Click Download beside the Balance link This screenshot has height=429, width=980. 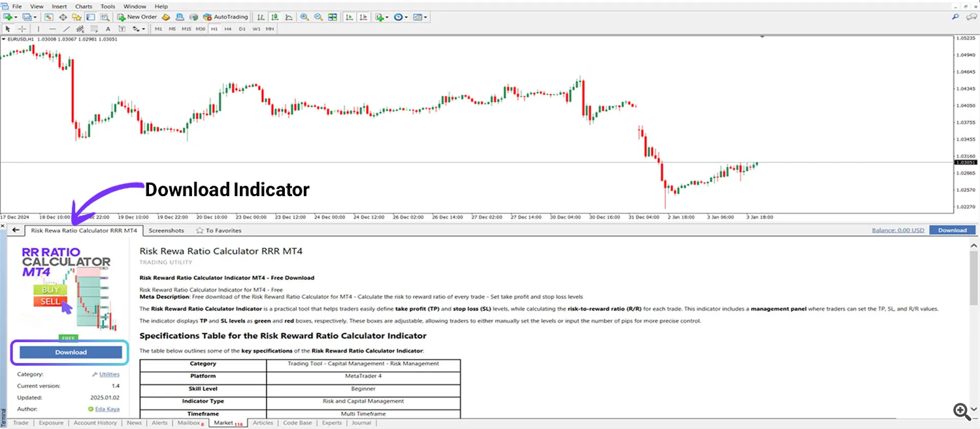pos(952,230)
